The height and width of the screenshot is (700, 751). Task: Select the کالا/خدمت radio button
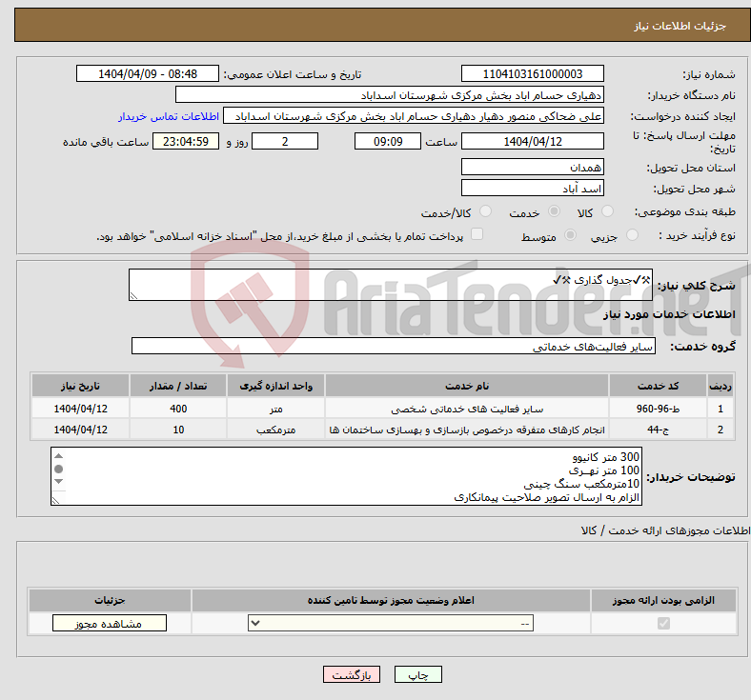pyautogui.click(x=486, y=211)
